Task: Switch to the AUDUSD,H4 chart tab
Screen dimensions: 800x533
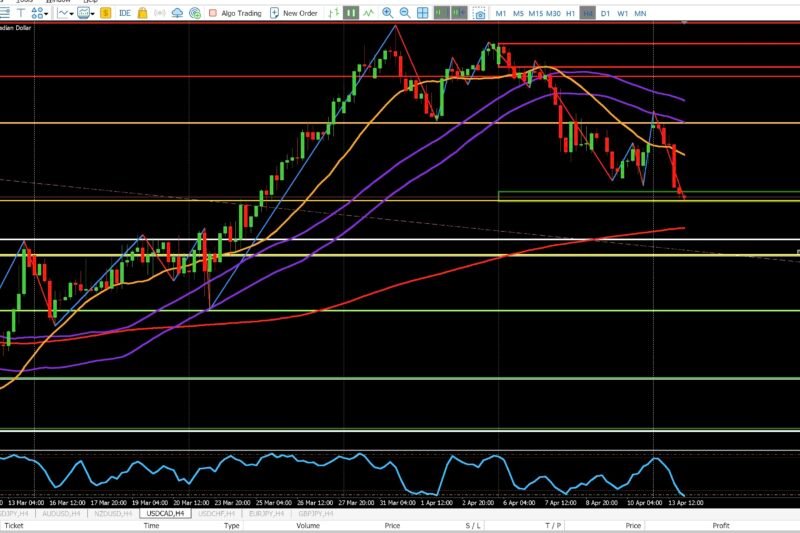Action: [x=61, y=514]
